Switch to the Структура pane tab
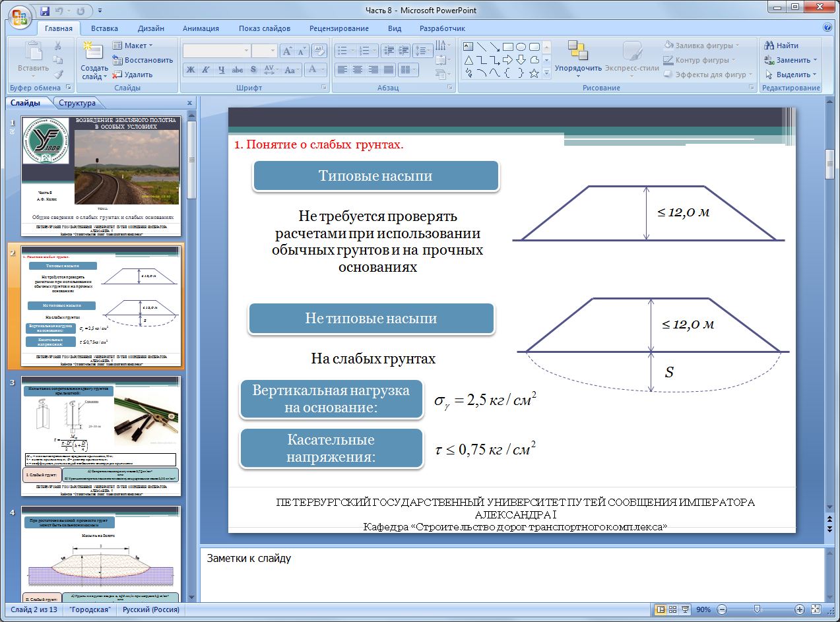840x622 pixels. 77,103
